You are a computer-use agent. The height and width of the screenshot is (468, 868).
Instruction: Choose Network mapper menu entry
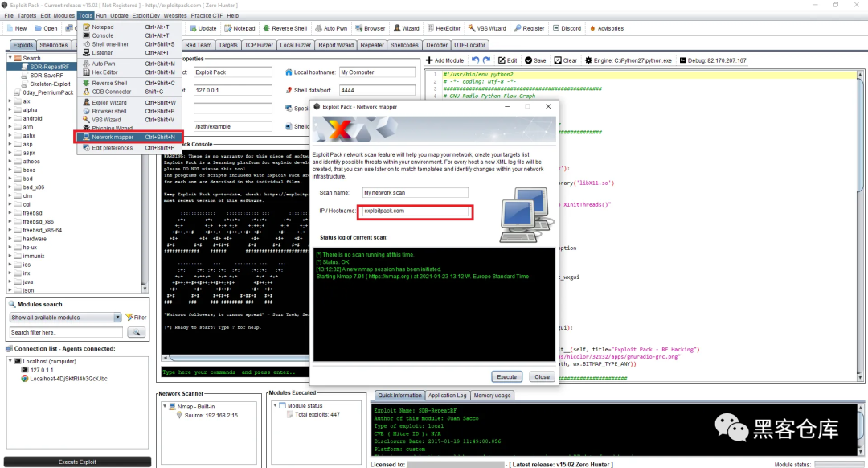pyautogui.click(x=128, y=137)
